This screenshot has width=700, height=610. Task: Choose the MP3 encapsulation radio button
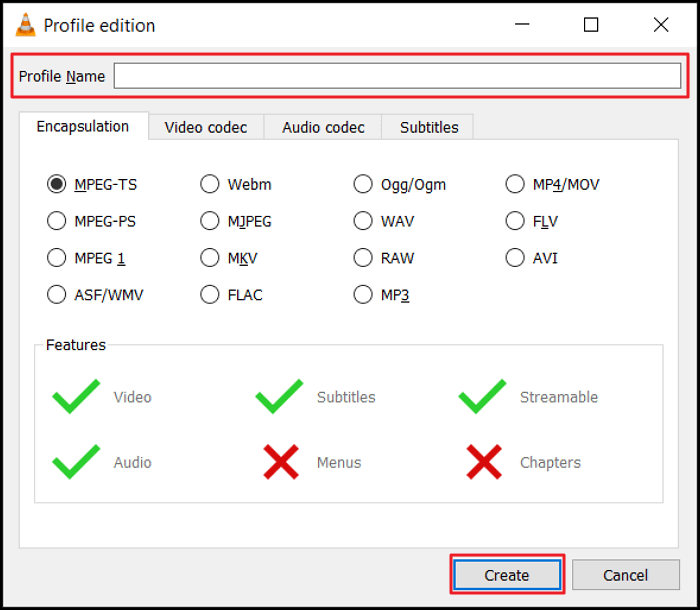point(363,295)
